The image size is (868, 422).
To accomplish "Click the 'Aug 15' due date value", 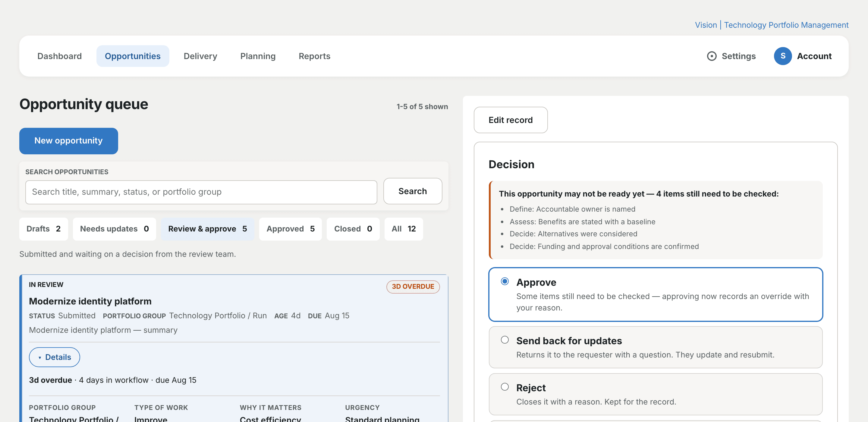I will [x=337, y=316].
